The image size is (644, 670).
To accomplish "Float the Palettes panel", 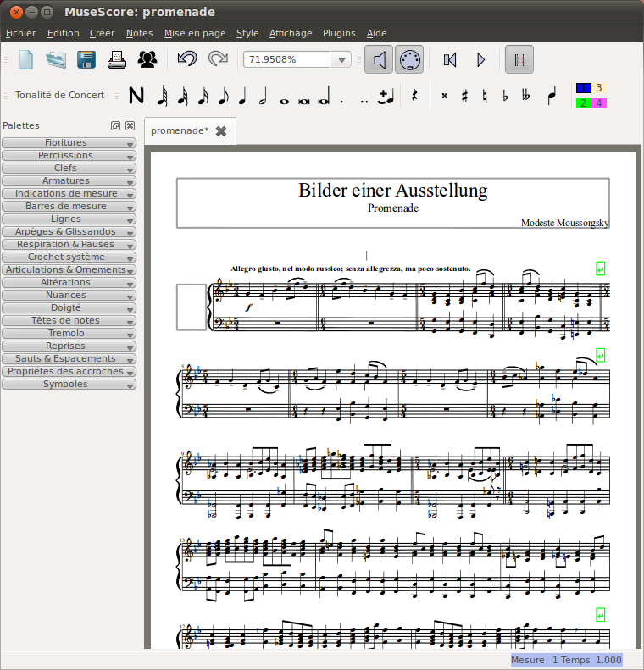I will click(115, 125).
